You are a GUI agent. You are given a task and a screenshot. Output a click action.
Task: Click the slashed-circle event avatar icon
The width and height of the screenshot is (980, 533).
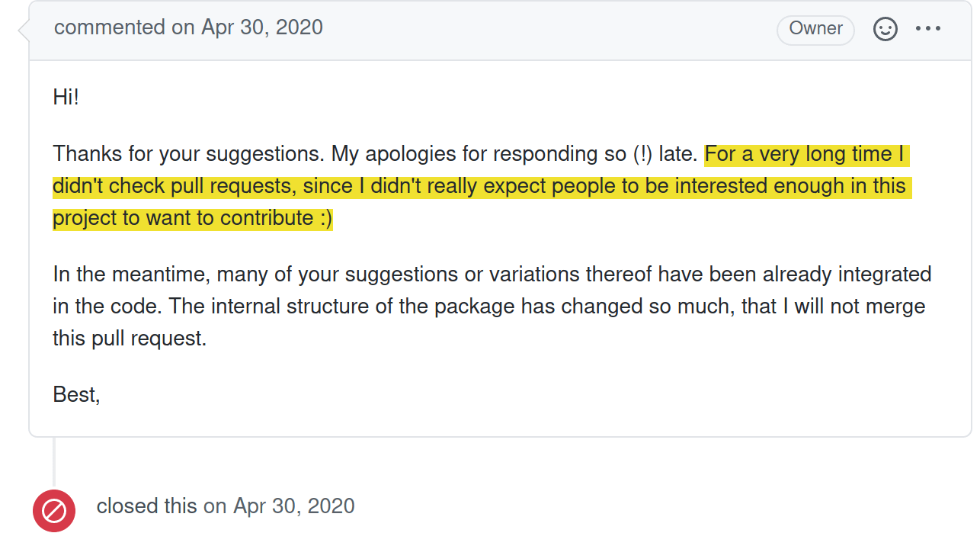tap(53, 510)
